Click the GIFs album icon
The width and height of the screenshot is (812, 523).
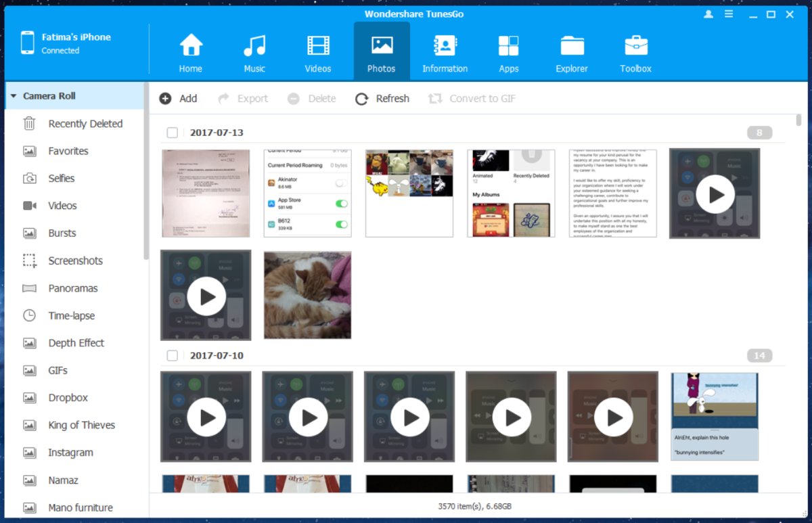pos(29,370)
